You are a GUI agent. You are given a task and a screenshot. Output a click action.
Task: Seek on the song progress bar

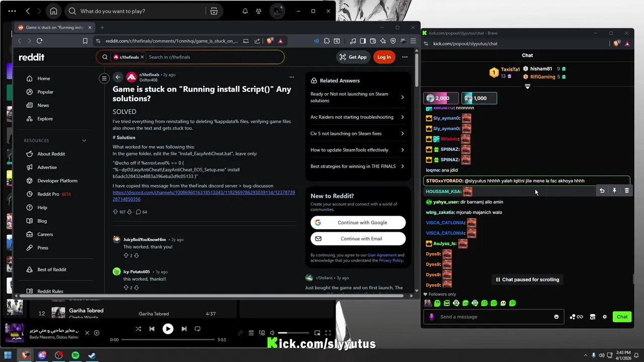click(169, 340)
